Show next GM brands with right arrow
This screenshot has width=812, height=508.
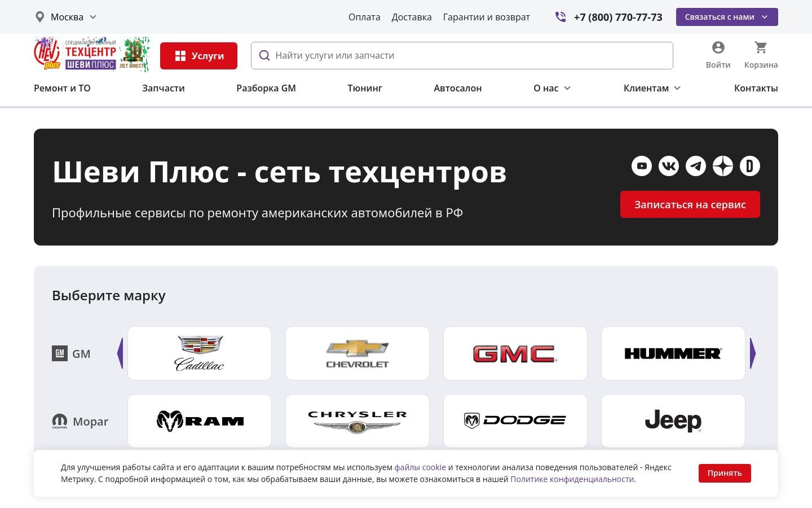(x=753, y=353)
